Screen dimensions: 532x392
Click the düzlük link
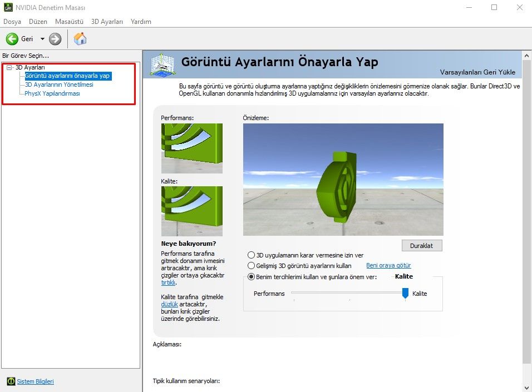169,304
